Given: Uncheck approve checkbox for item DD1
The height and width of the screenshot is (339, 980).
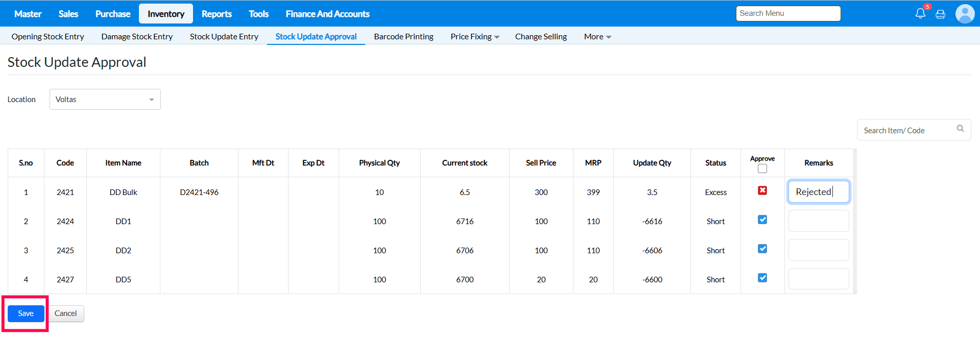Looking at the screenshot, I should [x=762, y=220].
